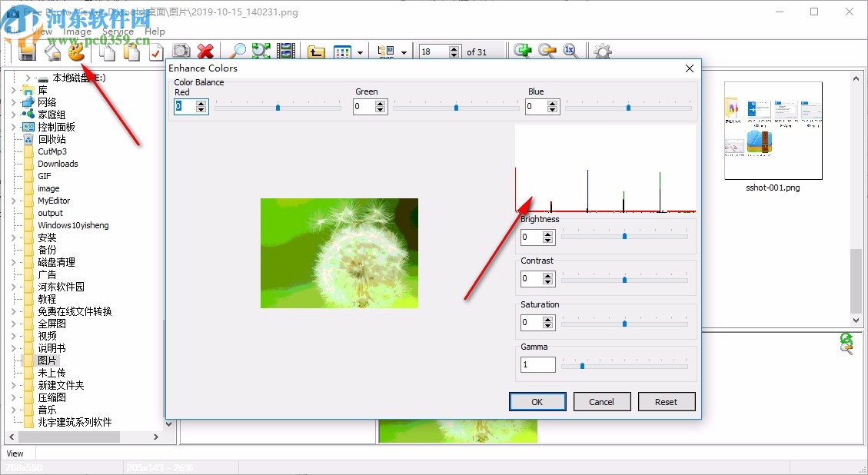
Task: Click the thumbnail grid view icon
Action: (x=343, y=52)
